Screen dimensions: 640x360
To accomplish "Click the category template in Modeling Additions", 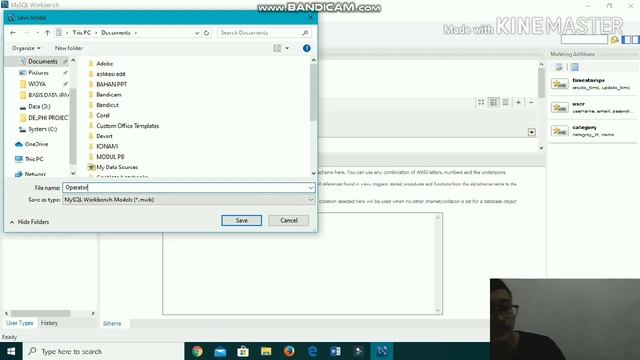I will pos(592,131).
